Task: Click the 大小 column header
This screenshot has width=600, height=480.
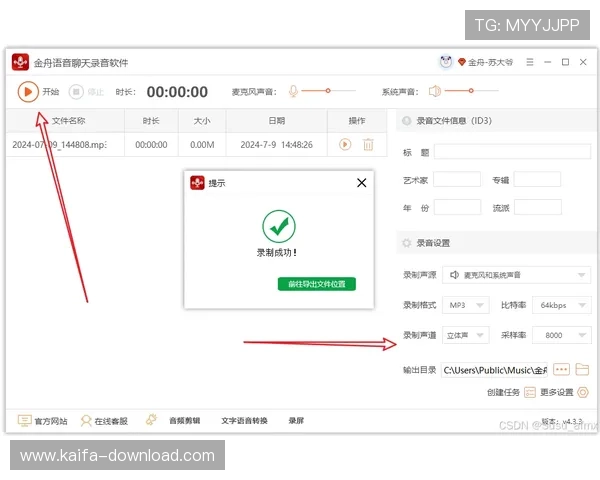Action: point(202,121)
